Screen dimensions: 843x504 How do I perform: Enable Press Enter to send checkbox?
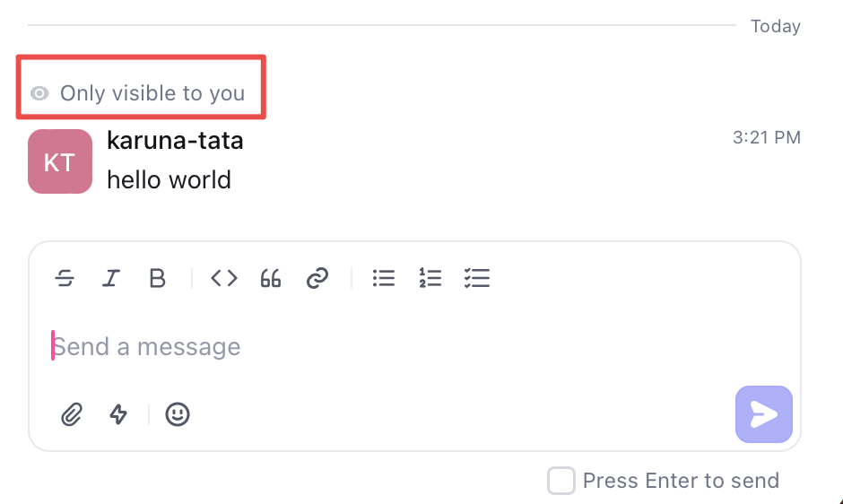pos(561,481)
